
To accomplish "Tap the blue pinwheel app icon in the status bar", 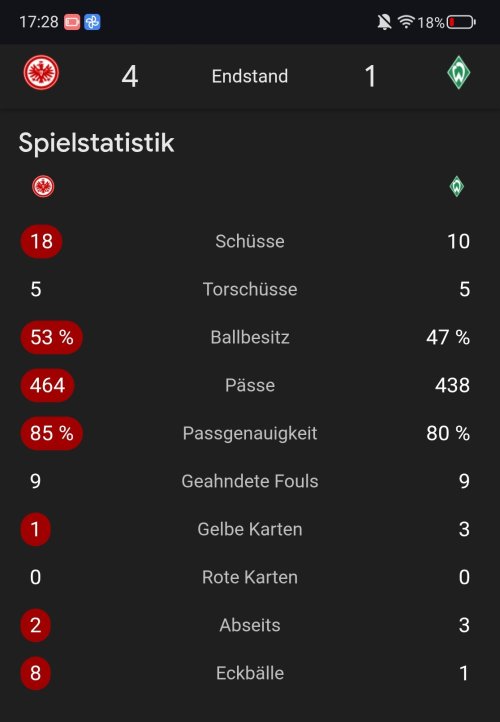I will coord(93,22).
